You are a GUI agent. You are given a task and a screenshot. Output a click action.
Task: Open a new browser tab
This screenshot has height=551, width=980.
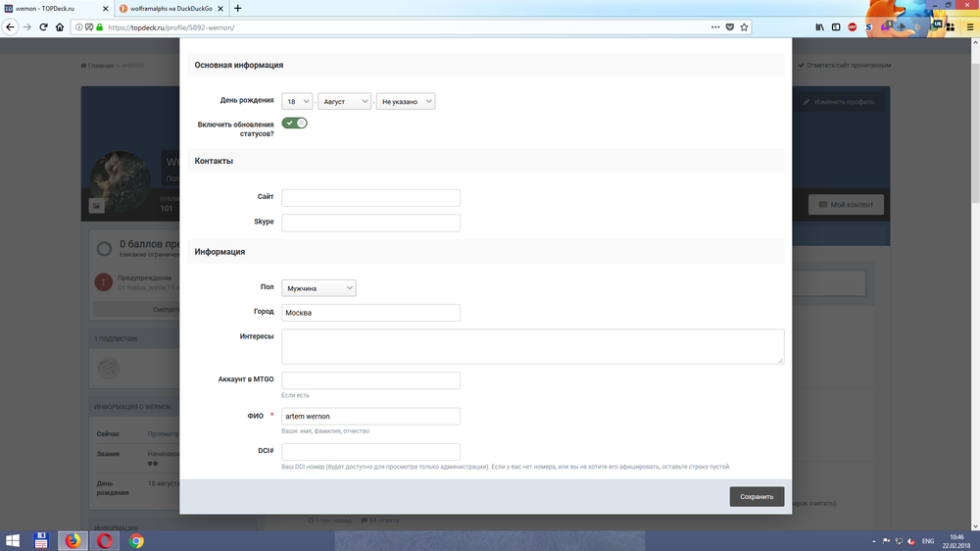(238, 8)
